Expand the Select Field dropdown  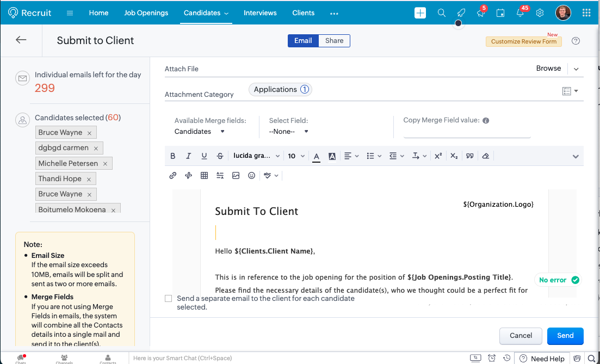coord(289,132)
